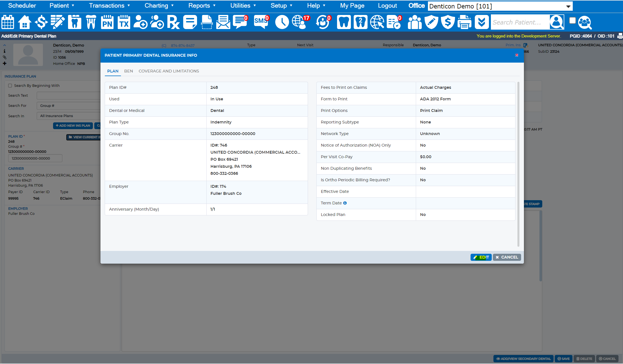
Task: Open the Office Denticon Demo dropdown
Action: (500, 6)
